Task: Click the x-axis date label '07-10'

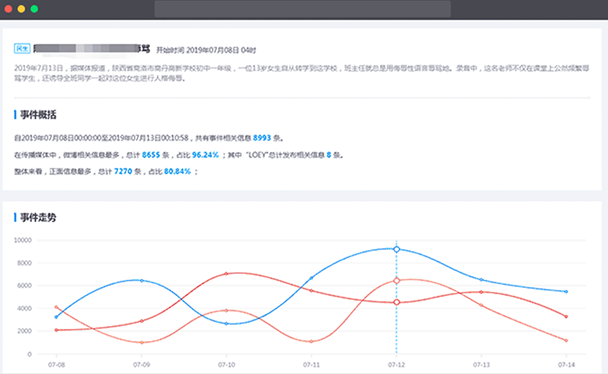Action: (x=226, y=365)
